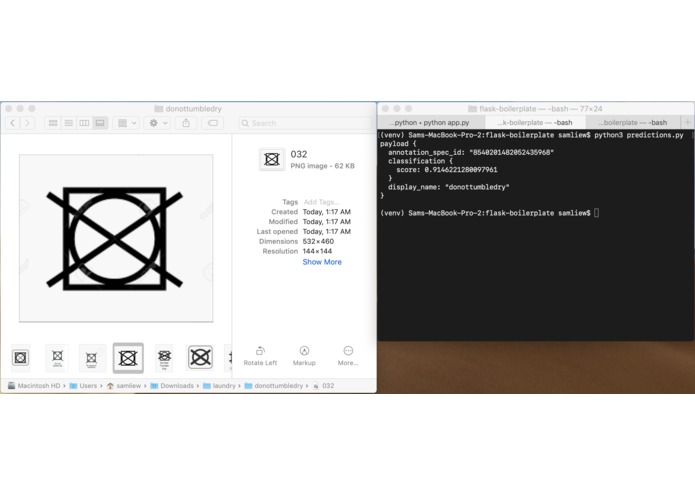Click the flask-boilerplate Terminal window title
The height and width of the screenshot is (494, 695).
tap(535, 109)
